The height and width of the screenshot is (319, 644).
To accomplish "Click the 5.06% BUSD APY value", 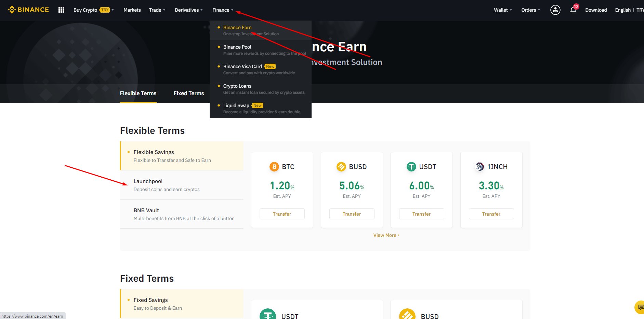I will click(x=352, y=186).
